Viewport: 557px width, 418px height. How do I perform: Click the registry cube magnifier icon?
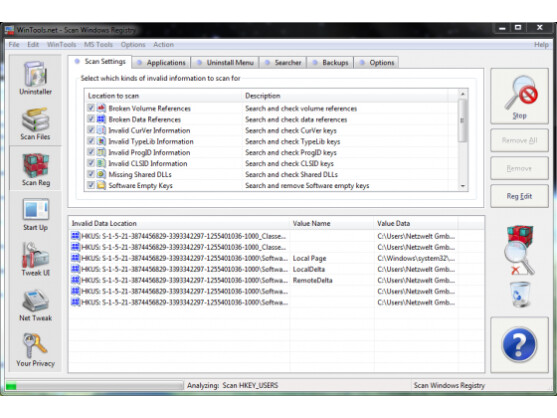click(x=519, y=250)
